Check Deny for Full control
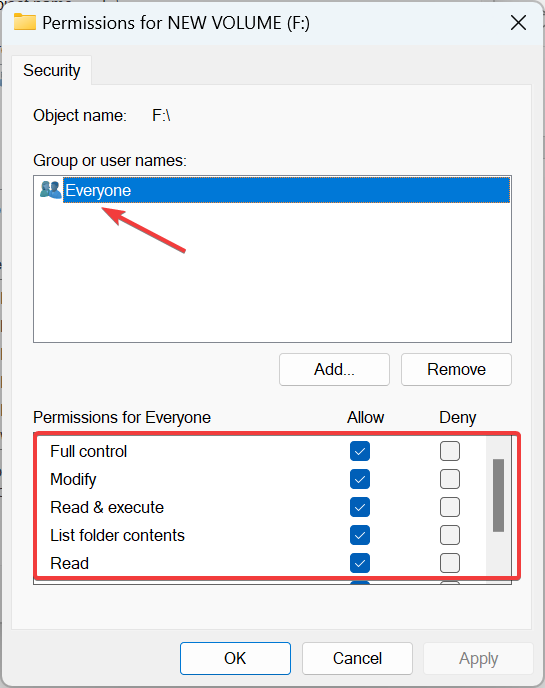This screenshot has height=688, width=545. coord(450,451)
